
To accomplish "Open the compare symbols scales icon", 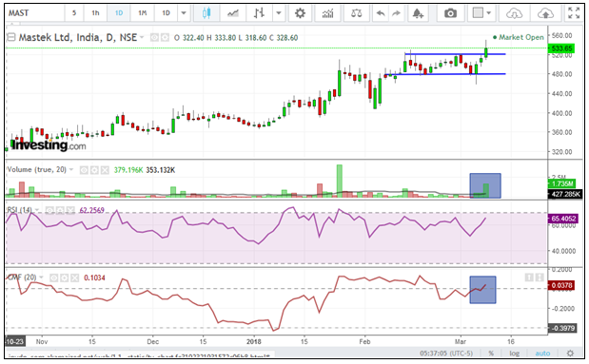I will [357, 13].
